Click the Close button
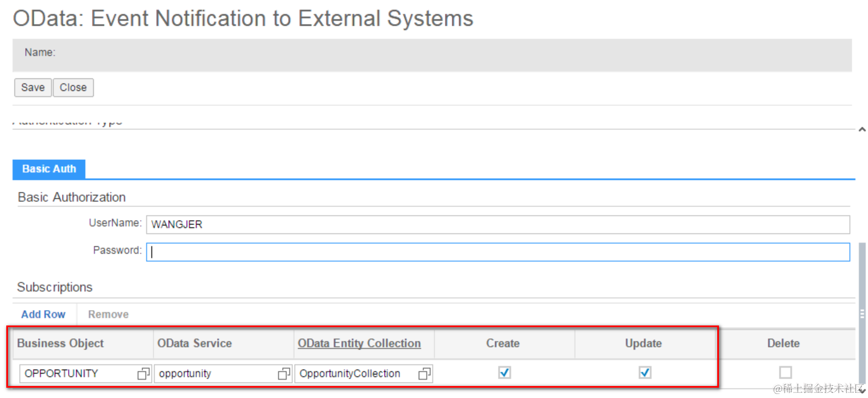This screenshot has width=868, height=398. (x=73, y=87)
